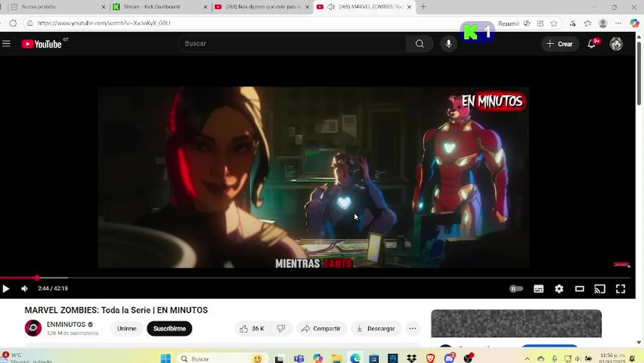Mute the video using the volume icon

click(x=24, y=288)
